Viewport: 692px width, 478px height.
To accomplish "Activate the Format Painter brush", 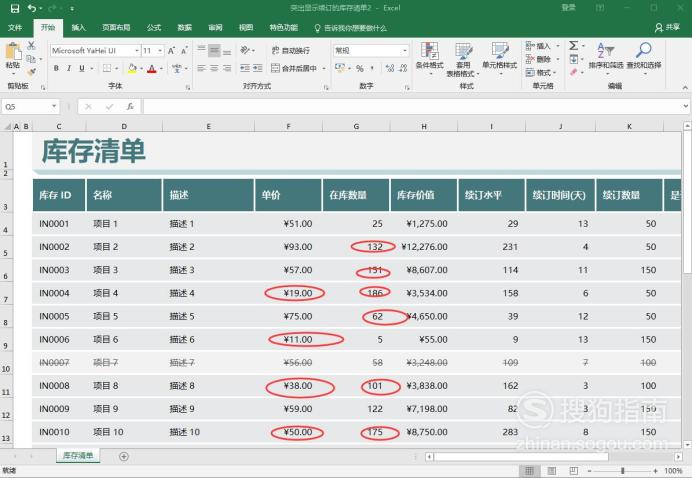I will tap(31, 71).
